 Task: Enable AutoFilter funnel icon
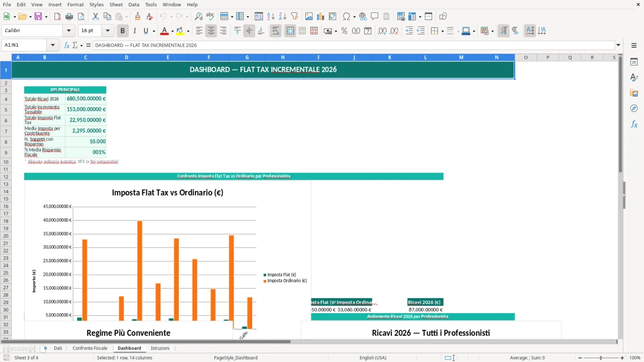295,17
